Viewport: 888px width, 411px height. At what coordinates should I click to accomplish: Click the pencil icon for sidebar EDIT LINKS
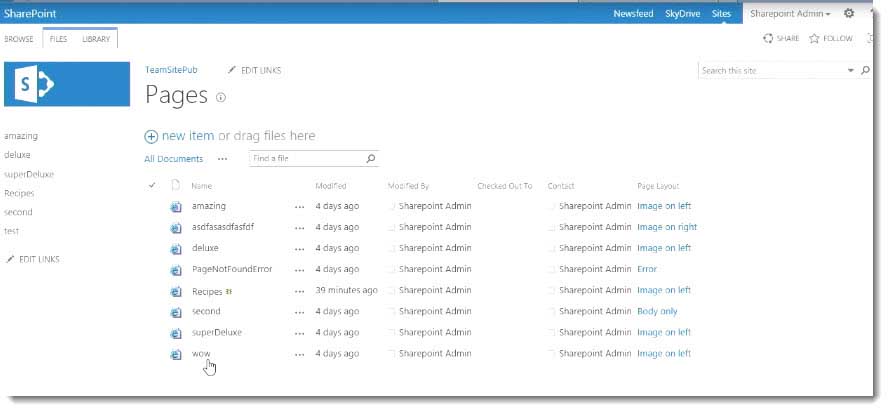coord(10,259)
